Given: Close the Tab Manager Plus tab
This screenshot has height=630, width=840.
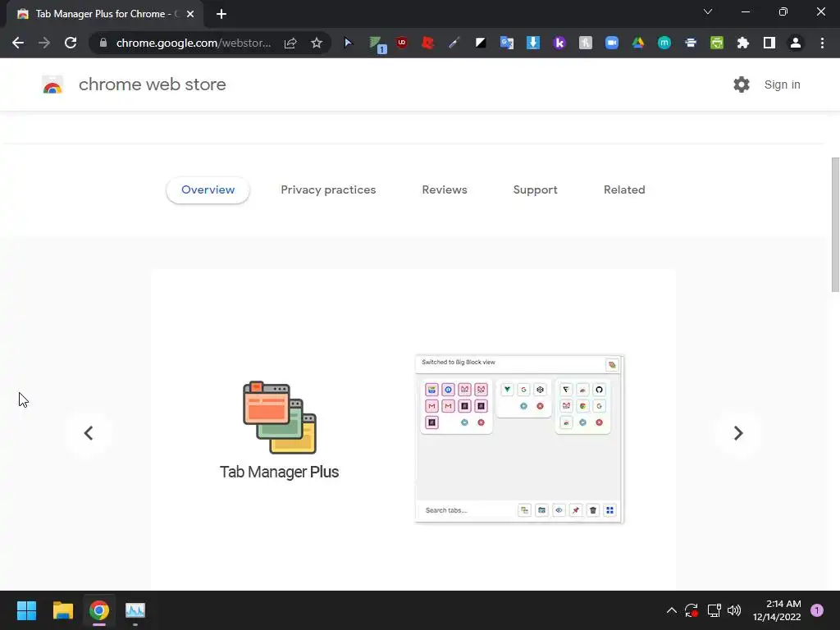Looking at the screenshot, I should pos(190,14).
